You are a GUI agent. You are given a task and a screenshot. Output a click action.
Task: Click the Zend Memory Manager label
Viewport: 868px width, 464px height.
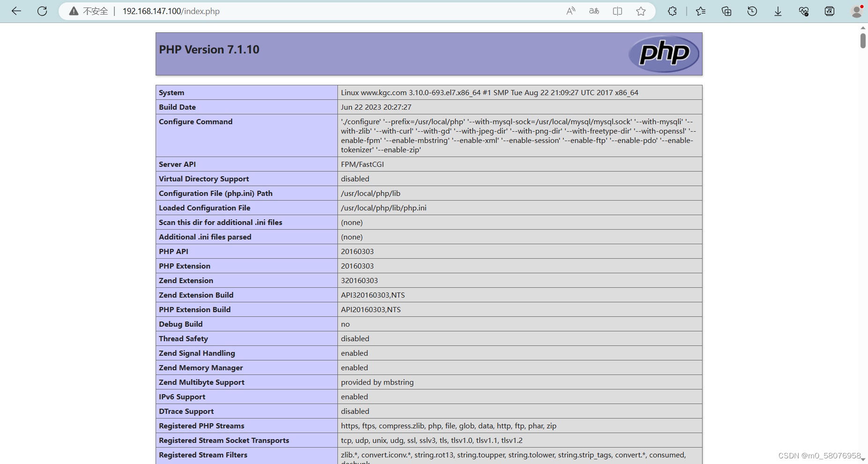click(x=201, y=368)
